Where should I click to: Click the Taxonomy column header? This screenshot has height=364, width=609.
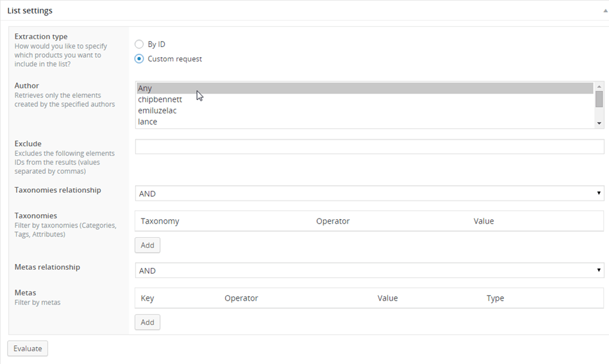[x=160, y=221]
